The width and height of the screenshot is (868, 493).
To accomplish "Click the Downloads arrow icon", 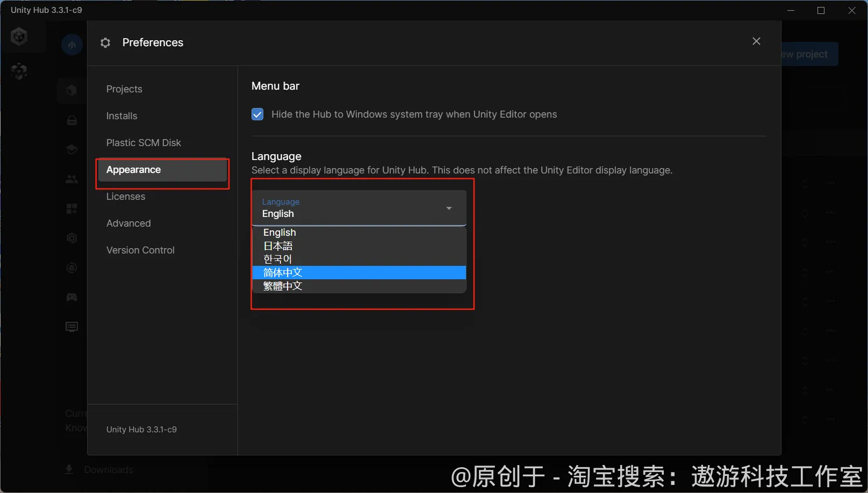I will tap(69, 470).
